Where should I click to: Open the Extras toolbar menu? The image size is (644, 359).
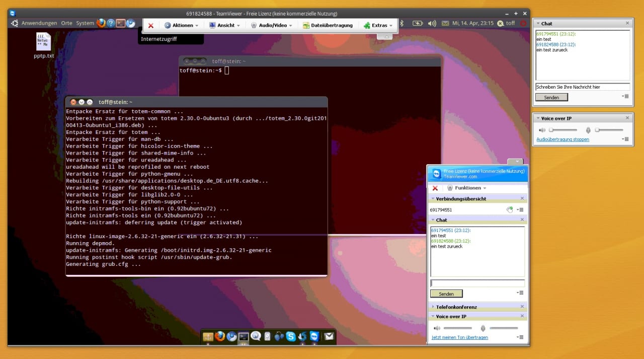(378, 25)
